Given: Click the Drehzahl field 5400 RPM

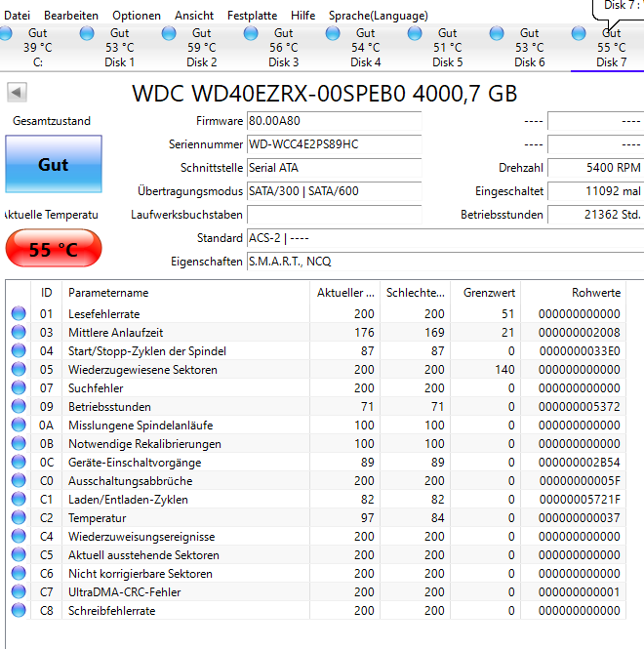Looking at the screenshot, I should tap(595, 168).
